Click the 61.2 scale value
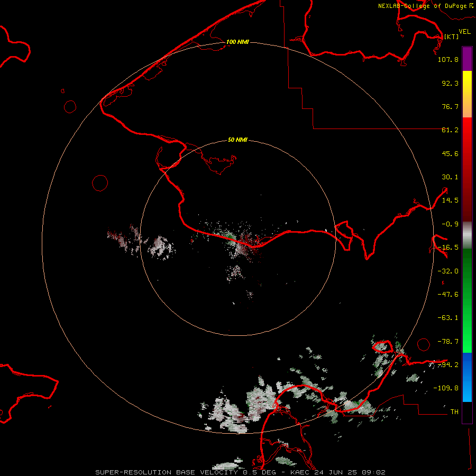 coord(450,130)
